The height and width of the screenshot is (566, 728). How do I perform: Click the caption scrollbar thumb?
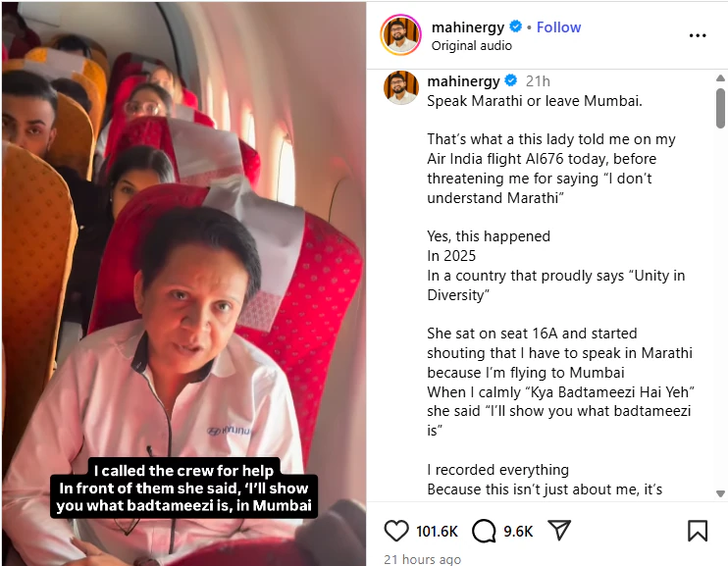720,108
